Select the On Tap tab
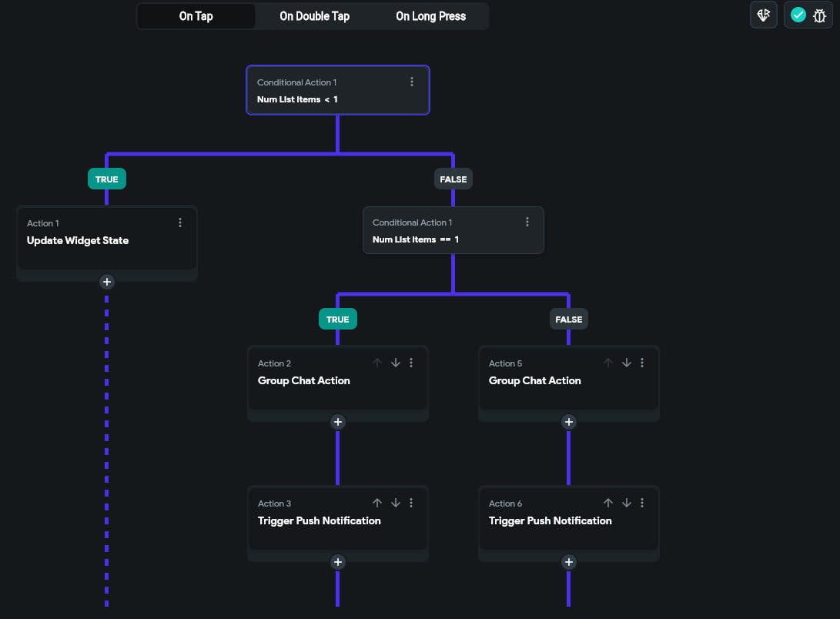The image size is (840, 619). coord(196,16)
